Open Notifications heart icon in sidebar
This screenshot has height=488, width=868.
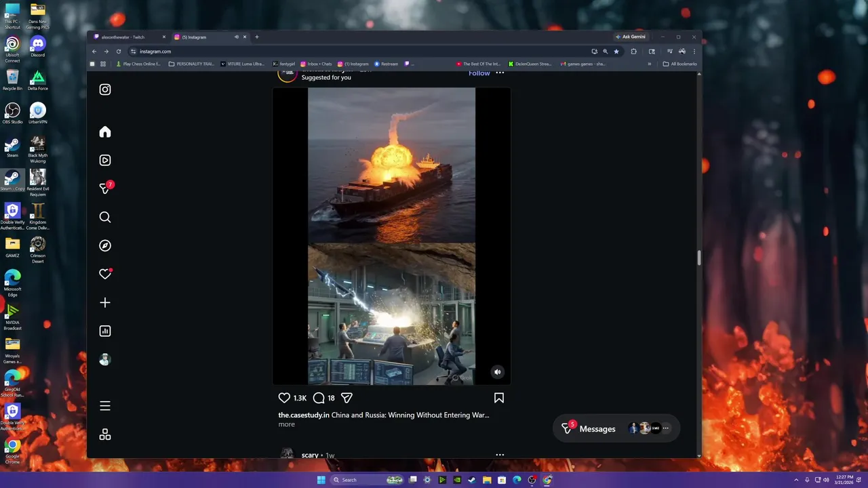[105, 274]
